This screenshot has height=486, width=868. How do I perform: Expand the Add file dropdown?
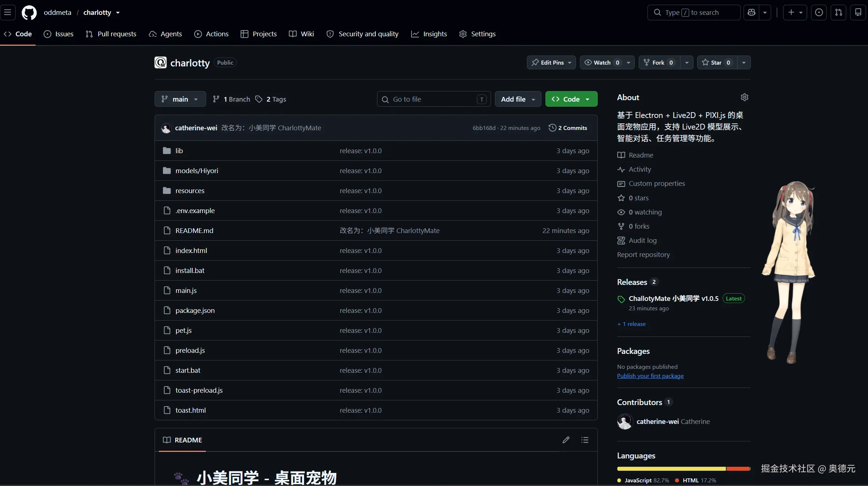[x=518, y=99]
